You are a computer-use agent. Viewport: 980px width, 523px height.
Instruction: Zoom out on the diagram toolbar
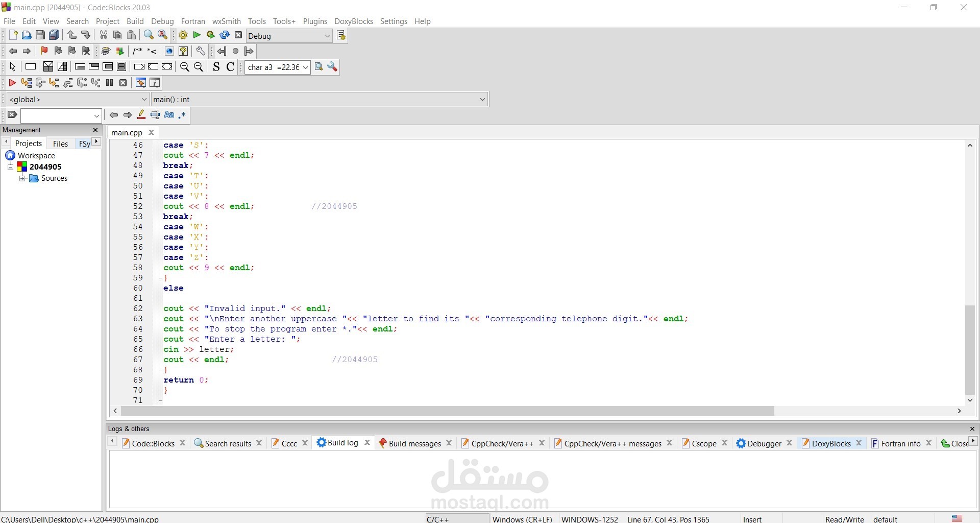pos(199,67)
